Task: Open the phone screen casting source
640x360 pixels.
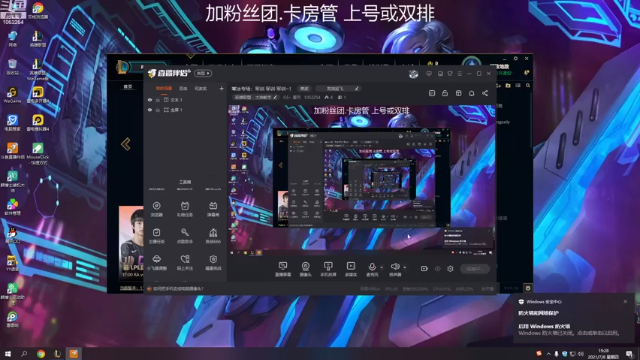Action: (328, 269)
